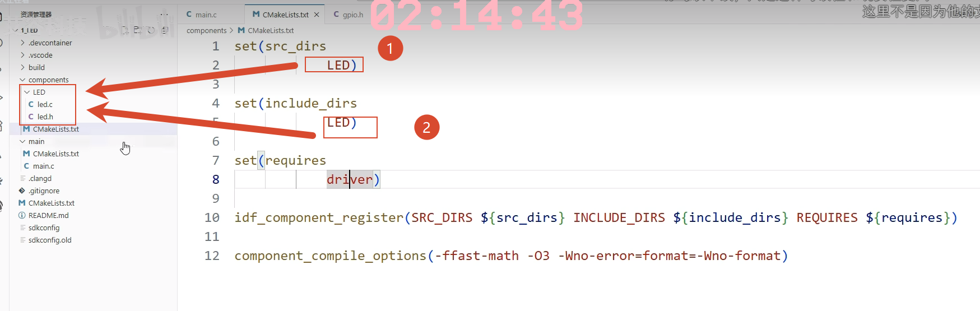Screen dimensions: 980x311
Task: Click the C icon on the gpio.h tab
Action: [x=336, y=15]
